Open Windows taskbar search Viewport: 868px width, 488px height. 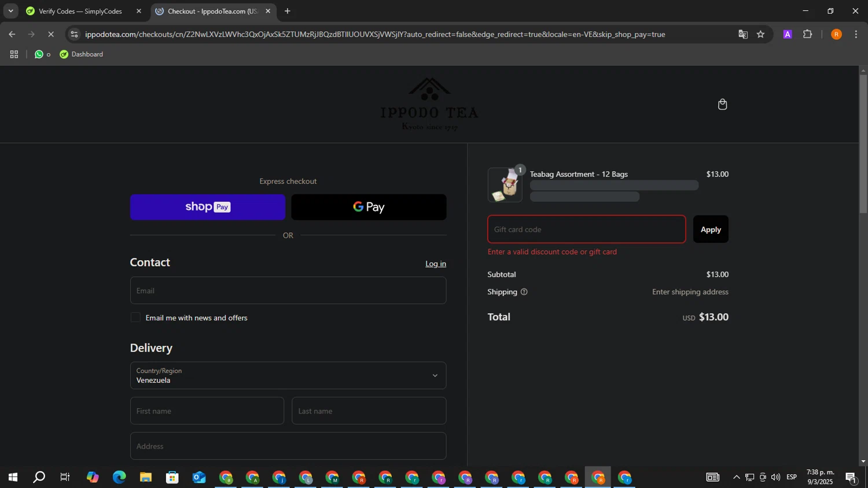point(39,477)
